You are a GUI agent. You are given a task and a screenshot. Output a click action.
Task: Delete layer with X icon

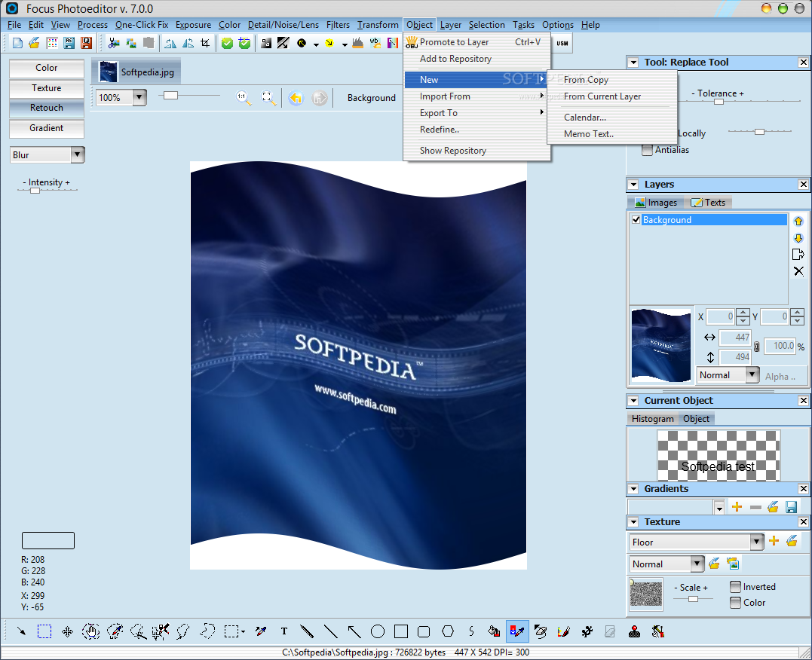click(x=798, y=271)
